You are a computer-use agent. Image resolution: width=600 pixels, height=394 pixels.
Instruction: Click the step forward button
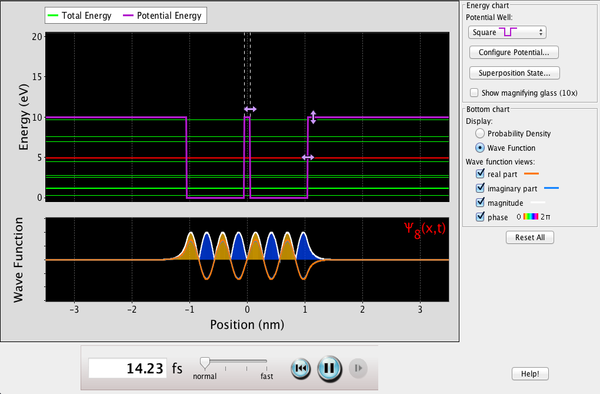click(x=358, y=368)
